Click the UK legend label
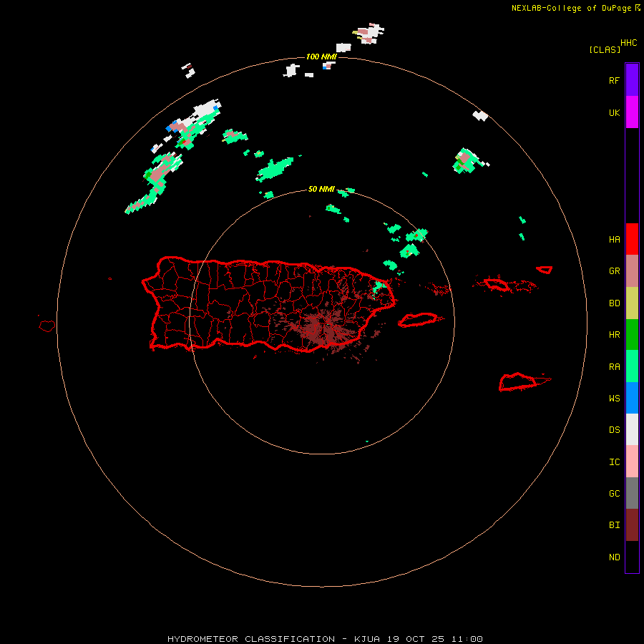Image resolution: width=644 pixels, height=644 pixels. coord(614,112)
